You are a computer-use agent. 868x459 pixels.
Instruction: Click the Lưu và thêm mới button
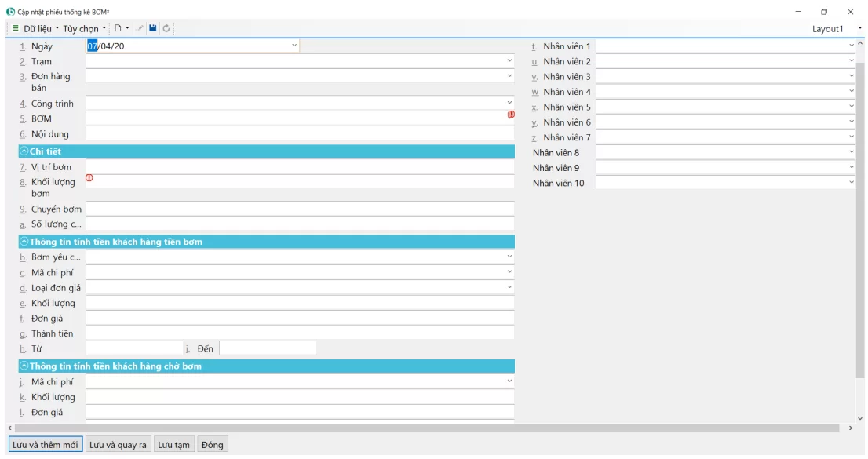click(46, 445)
